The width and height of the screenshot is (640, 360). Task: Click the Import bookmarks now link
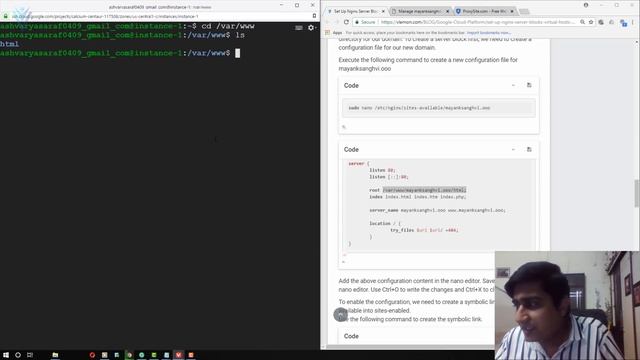tap(489, 33)
